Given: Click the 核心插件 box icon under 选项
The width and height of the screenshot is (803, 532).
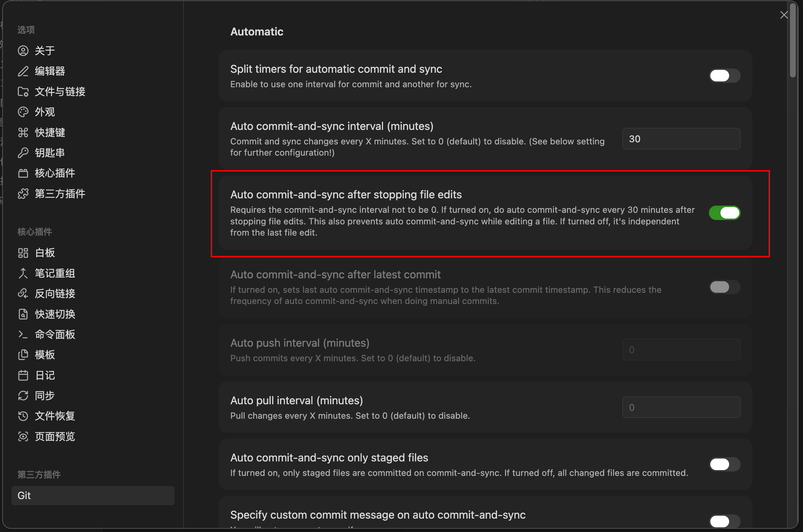Looking at the screenshot, I should [23, 173].
